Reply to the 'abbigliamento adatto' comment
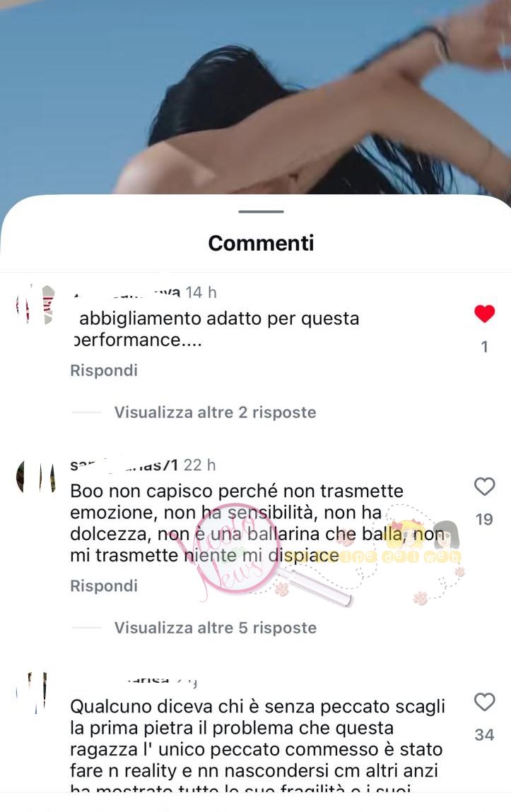The image size is (511, 812). (x=104, y=370)
